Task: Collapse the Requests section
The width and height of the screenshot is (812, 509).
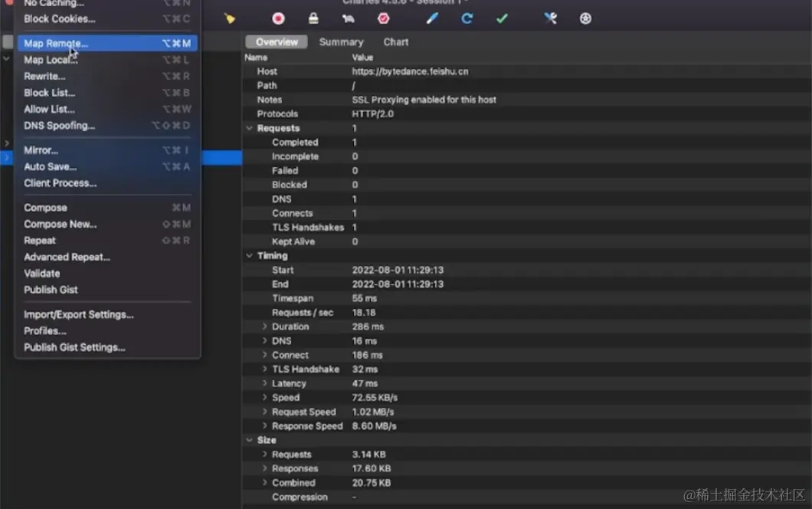Action: pyautogui.click(x=249, y=128)
